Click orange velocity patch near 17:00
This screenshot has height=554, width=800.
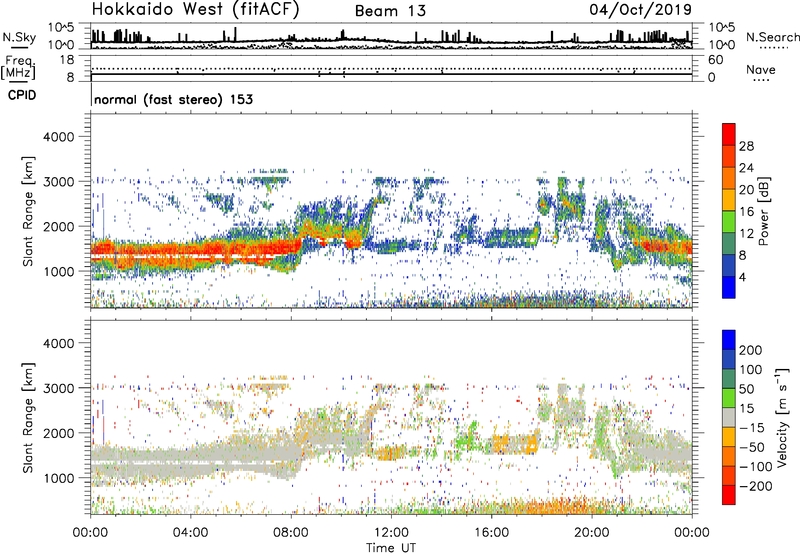[x=515, y=444]
